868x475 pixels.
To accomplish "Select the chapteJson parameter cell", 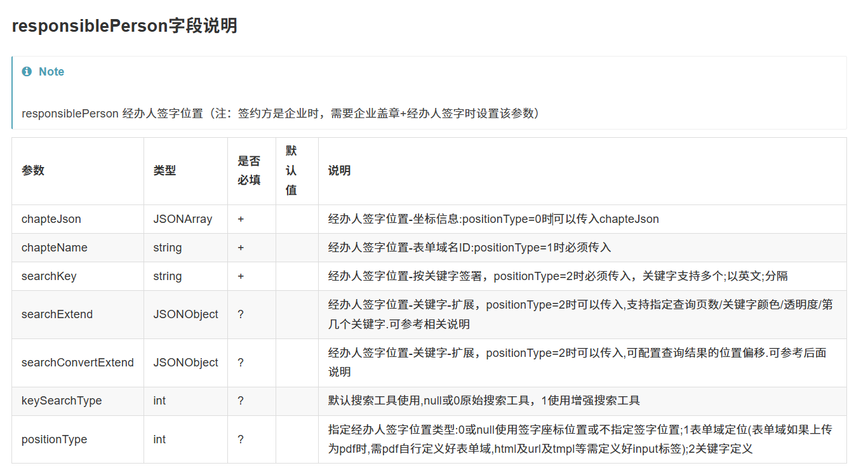I will tap(51, 219).
